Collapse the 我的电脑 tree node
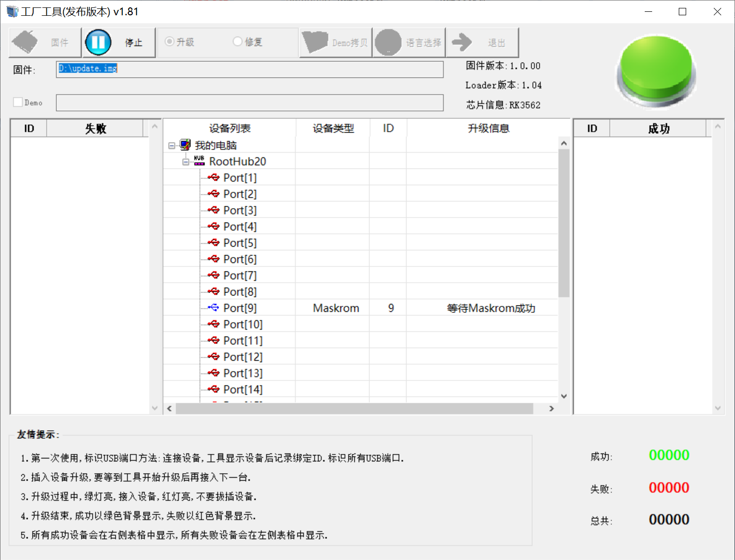The height and width of the screenshot is (560, 735). (x=172, y=146)
